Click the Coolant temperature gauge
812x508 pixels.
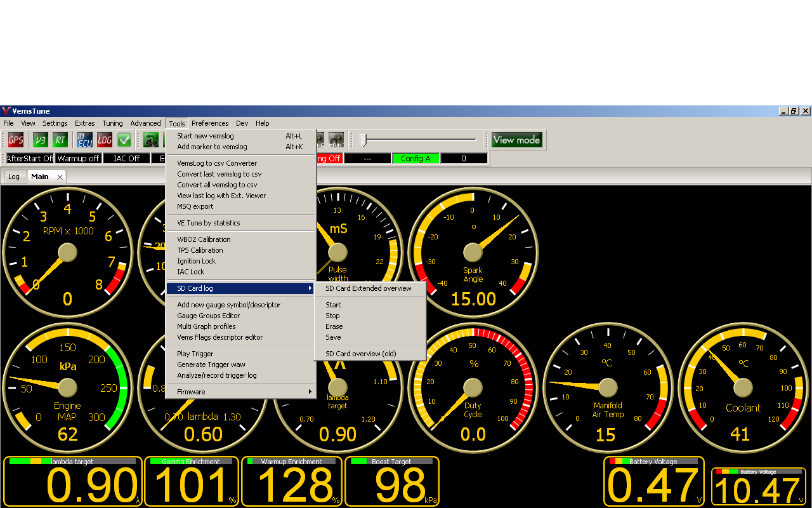[x=743, y=387]
